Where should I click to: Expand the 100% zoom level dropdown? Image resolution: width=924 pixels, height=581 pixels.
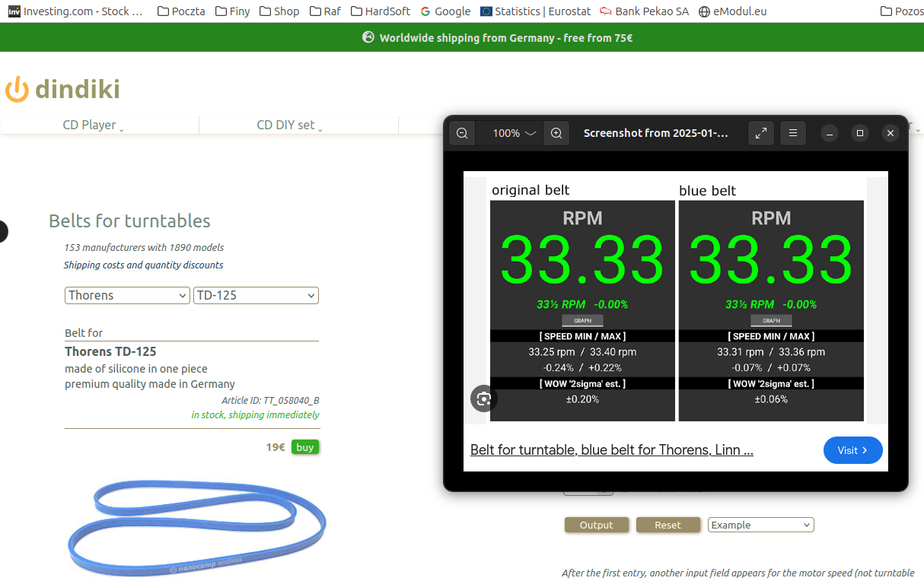515,133
